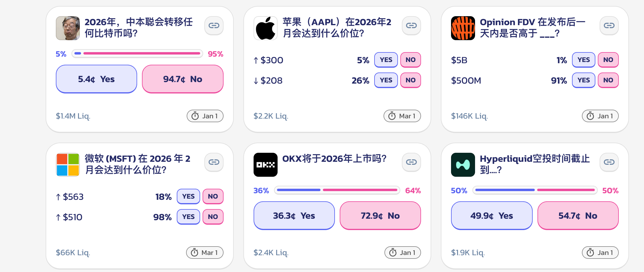This screenshot has height=272, width=644.
Task: Select YES for Apple reaching $300
Action: (386, 60)
